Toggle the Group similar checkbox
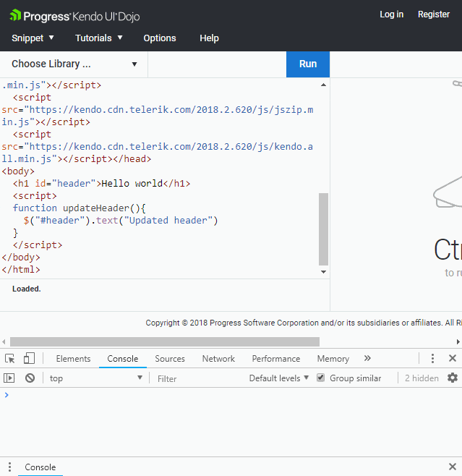462x476 pixels. [320, 378]
